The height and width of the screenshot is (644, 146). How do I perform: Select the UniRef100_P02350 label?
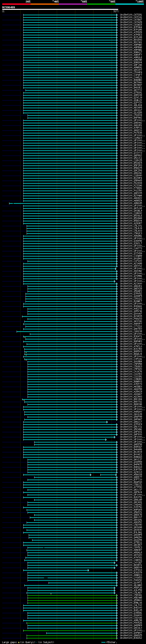(x=131, y=191)
